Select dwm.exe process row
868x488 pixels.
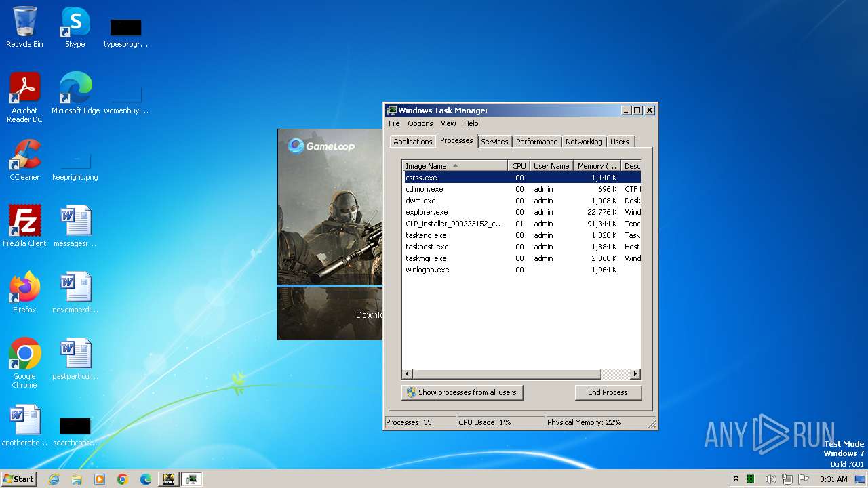(521, 201)
